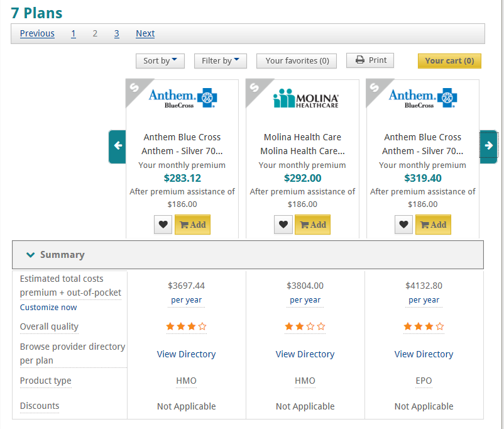Click the $283.12 monthly premium

tap(182, 178)
